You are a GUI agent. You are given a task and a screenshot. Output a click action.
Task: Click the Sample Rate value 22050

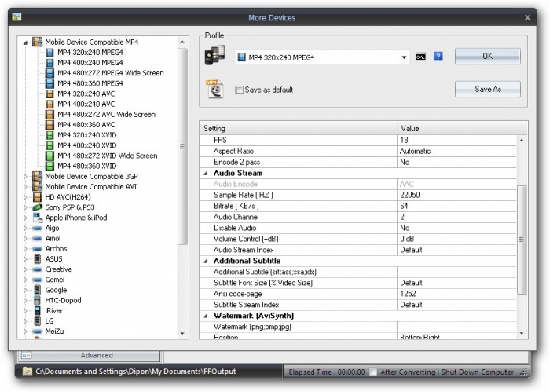click(457, 195)
